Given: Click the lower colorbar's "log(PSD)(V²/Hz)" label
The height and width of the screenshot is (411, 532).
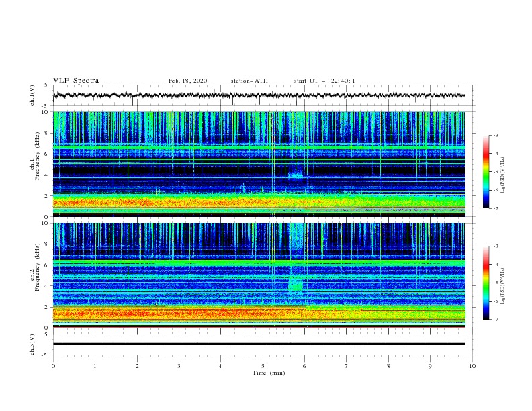Looking at the screenshot, I should pos(502,285).
